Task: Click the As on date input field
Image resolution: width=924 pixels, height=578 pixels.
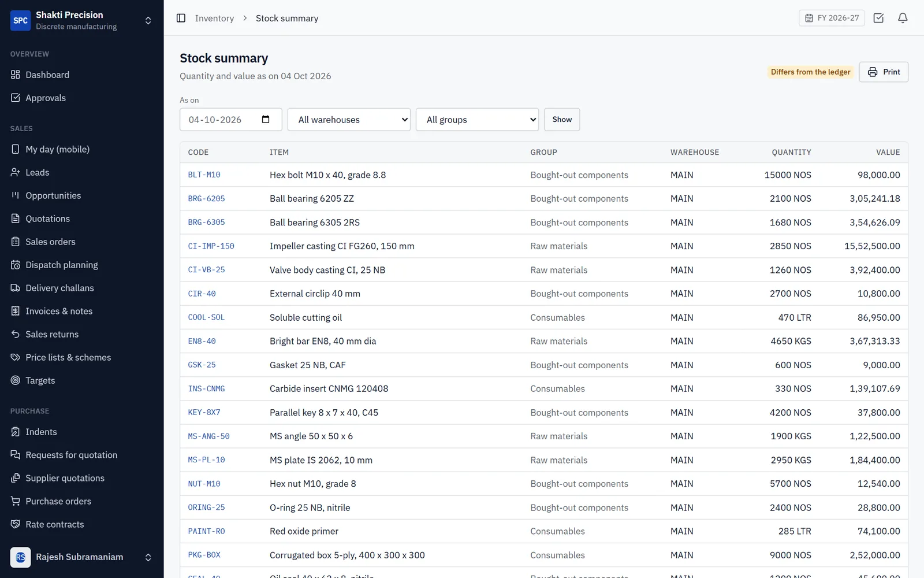Action: tap(230, 120)
